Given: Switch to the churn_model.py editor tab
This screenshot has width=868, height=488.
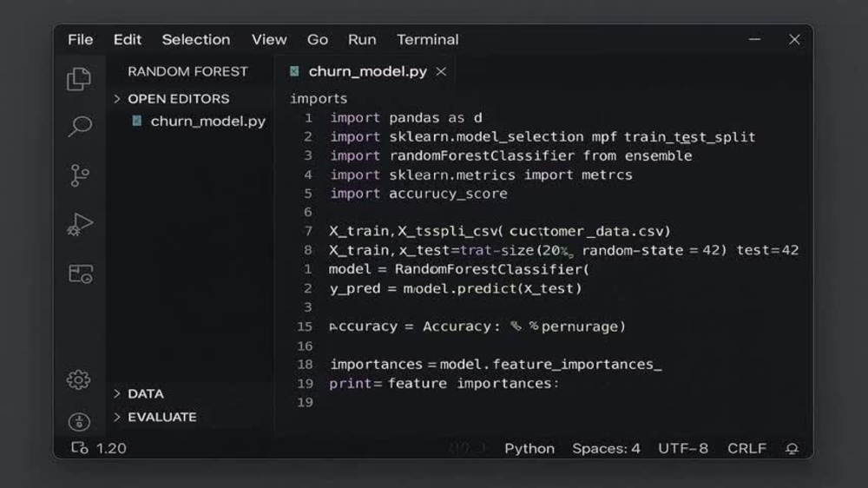Looking at the screenshot, I should pyautogui.click(x=367, y=71).
